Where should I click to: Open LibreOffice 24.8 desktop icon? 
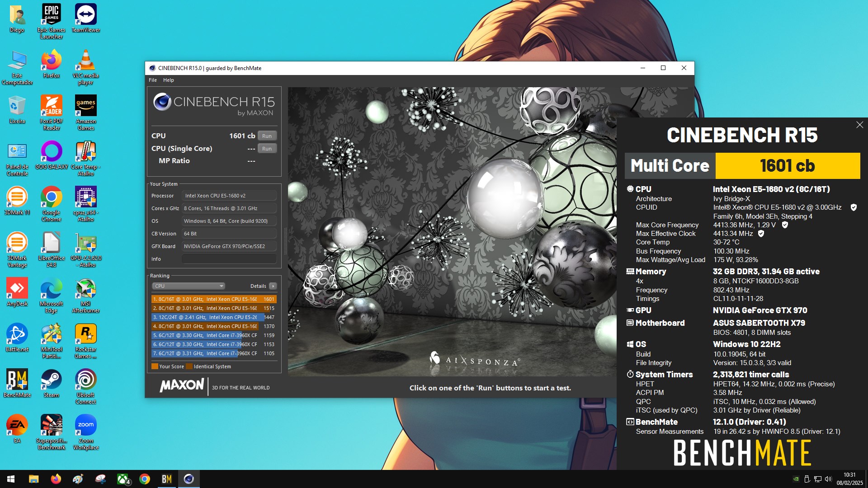point(51,249)
